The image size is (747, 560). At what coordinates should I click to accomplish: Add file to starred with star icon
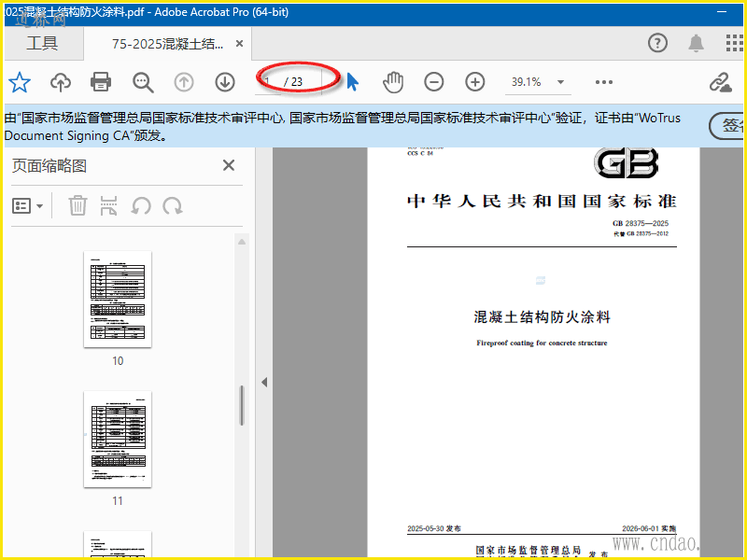[20, 82]
